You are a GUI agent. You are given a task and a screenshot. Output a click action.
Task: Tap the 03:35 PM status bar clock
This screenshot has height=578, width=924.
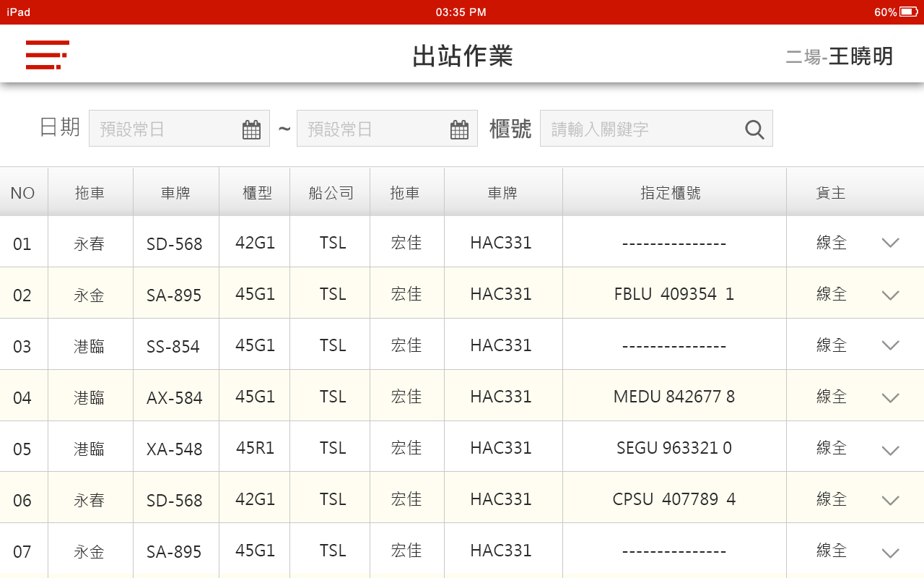[x=461, y=12]
